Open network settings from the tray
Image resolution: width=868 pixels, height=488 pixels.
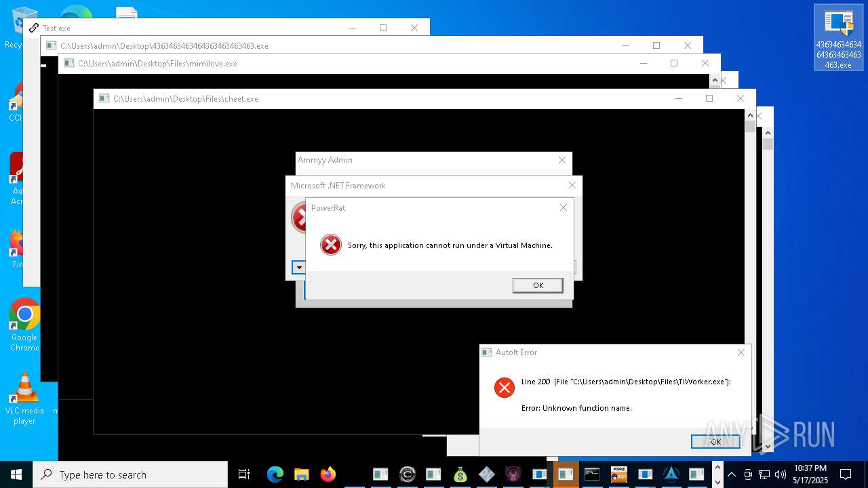click(x=764, y=474)
